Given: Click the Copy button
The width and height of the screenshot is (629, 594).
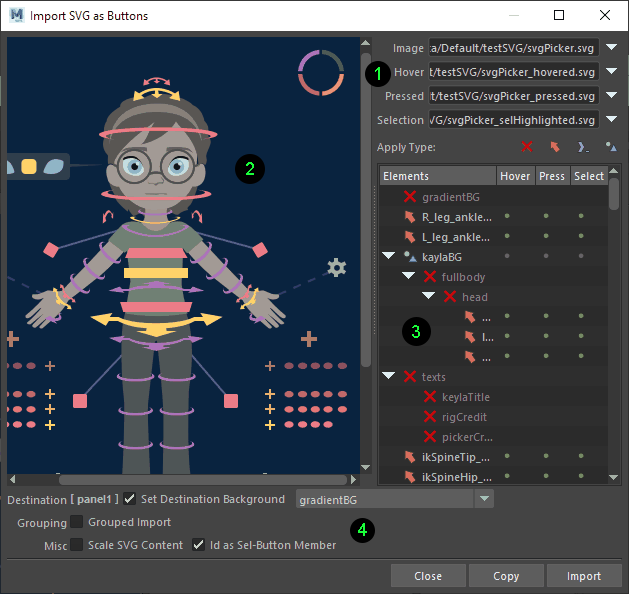Looking at the screenshot, I should [506, 576].
